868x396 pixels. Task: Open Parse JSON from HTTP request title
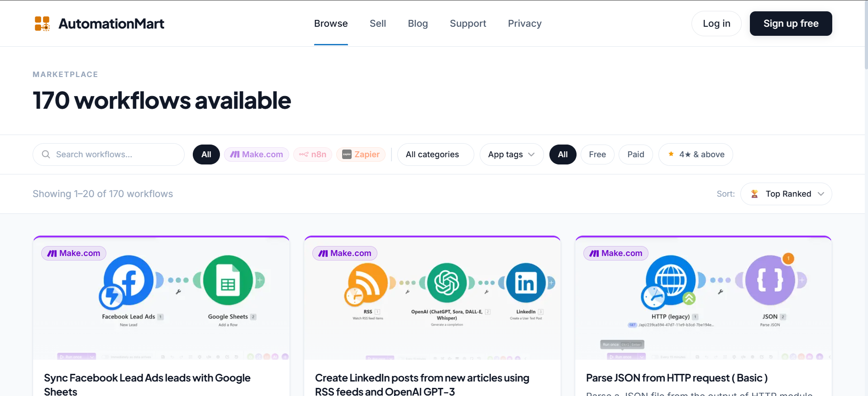677,378
